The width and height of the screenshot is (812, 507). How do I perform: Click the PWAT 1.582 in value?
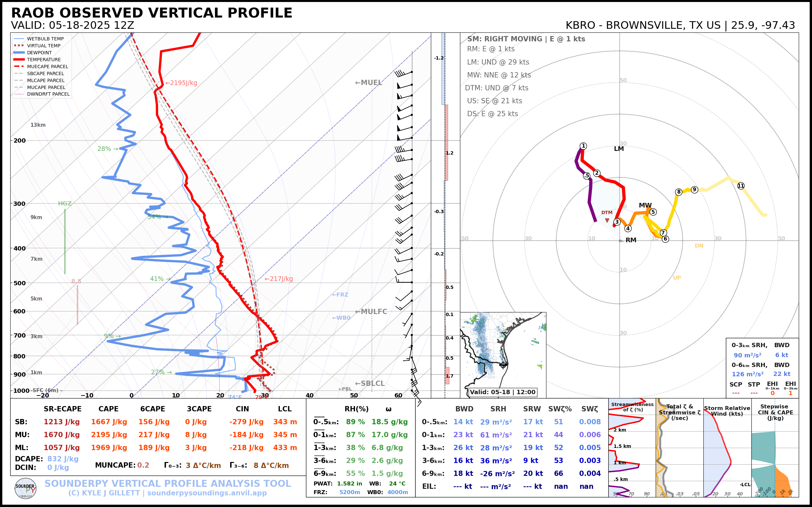349,484
